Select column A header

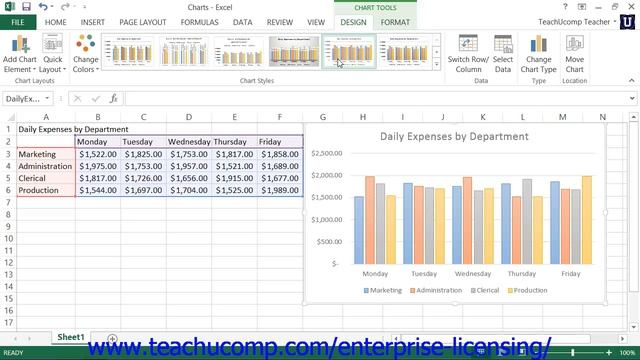click(46, 117)
